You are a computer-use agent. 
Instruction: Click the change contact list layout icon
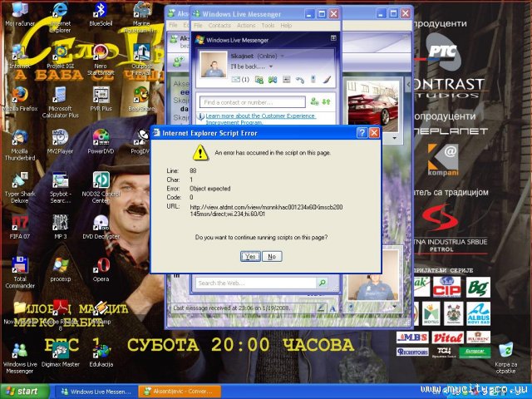(x=327, y=101)
